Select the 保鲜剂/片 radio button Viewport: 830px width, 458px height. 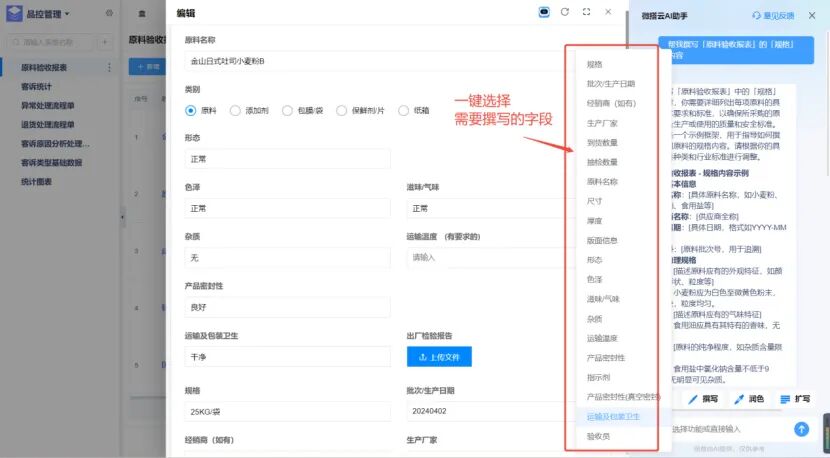pos(341,111)
